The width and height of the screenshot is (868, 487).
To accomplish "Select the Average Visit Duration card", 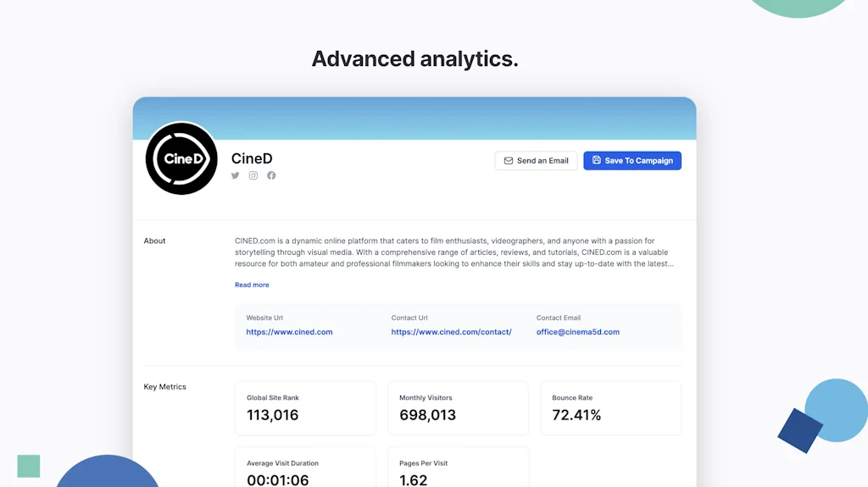I will pyautogui.click(x=305, y=468).
